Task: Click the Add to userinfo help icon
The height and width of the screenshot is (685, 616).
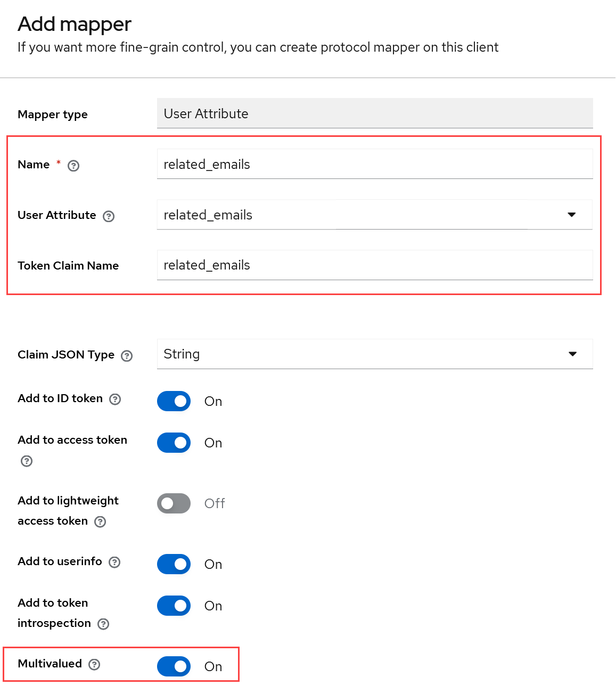Action: [x=114, y=562]
